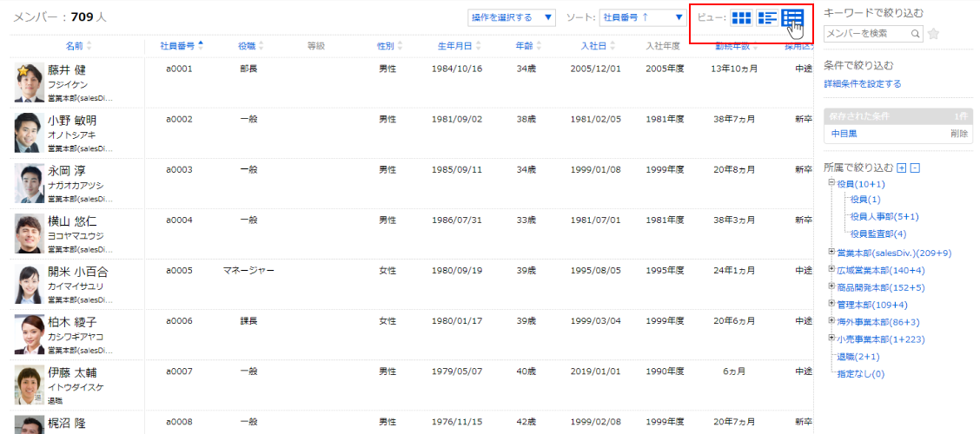Filter by 小売事業本部(1+223)

click(x=881, y=339)
